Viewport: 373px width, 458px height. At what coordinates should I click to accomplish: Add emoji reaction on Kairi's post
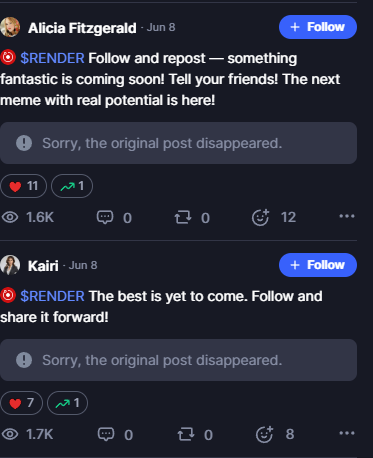[x=264, y=434]
